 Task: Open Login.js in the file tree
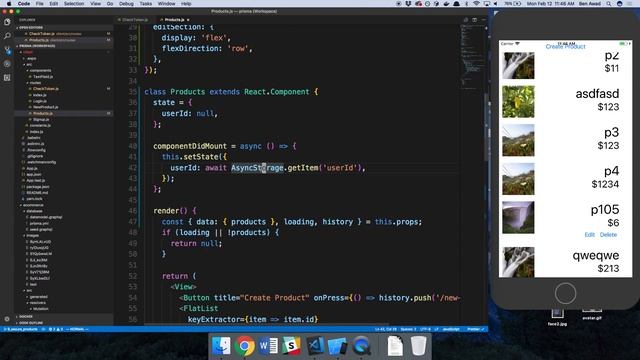click(39, 101)
